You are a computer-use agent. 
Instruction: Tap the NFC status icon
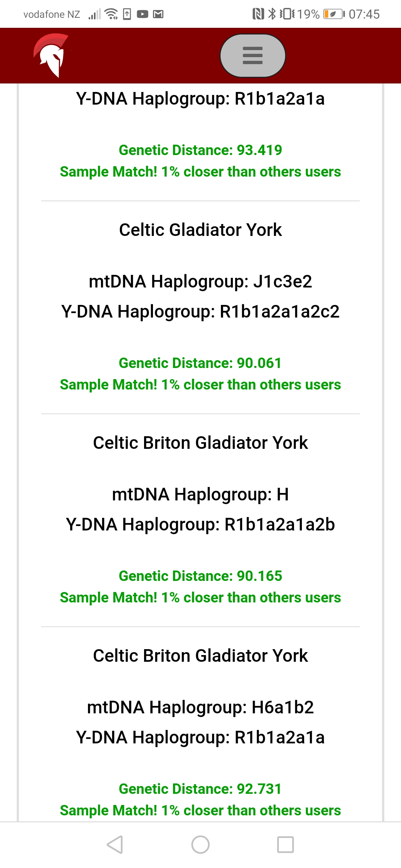pyautogui.click(x=258, y=14)
